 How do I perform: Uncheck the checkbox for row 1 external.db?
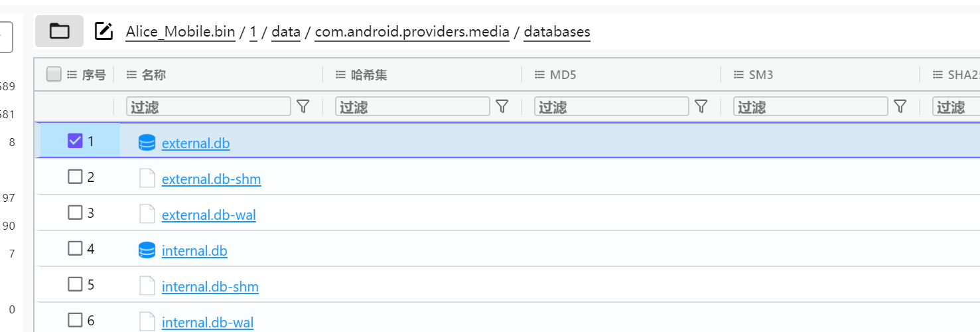tap(75, 141)
